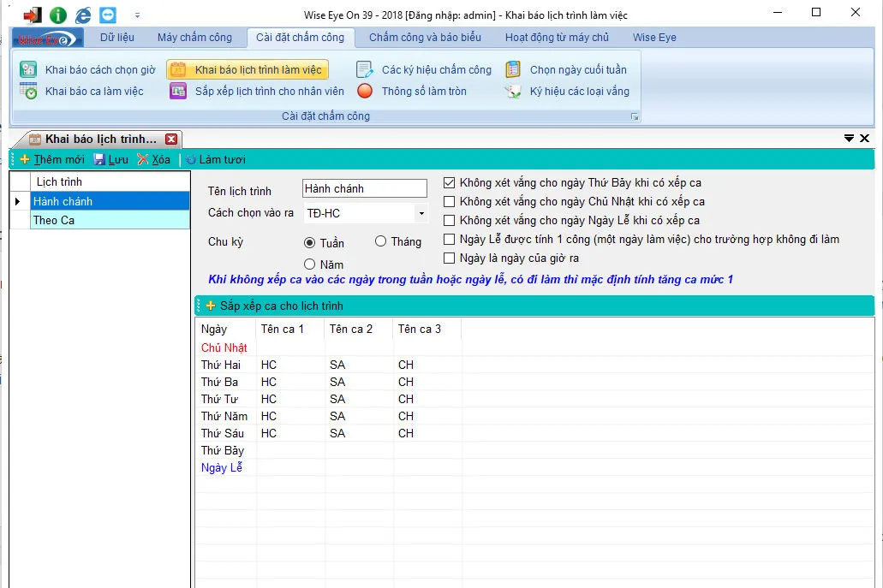This screenshot has width=883, height=588.
Task: Click the green info icon in title bar
Action: click(x=57, y=15)
